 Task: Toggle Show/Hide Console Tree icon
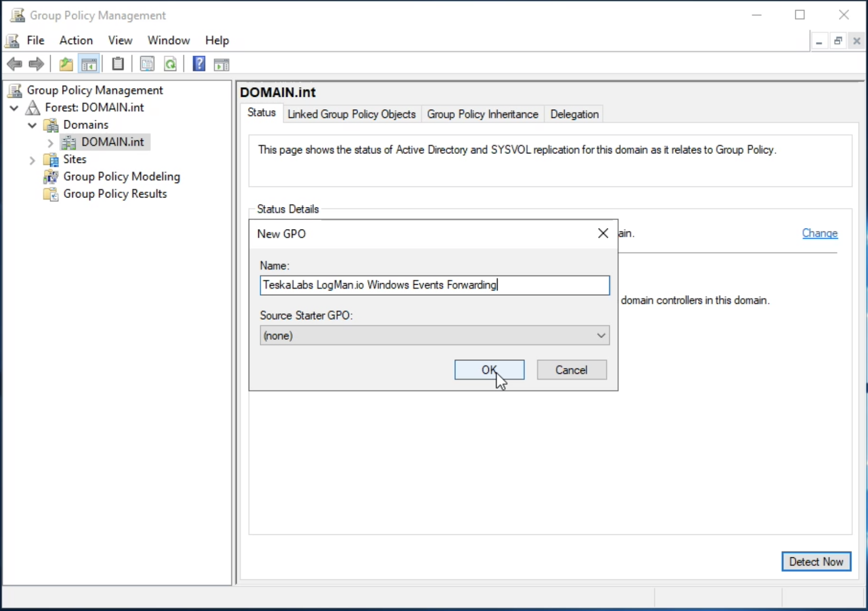coord(89,64)
